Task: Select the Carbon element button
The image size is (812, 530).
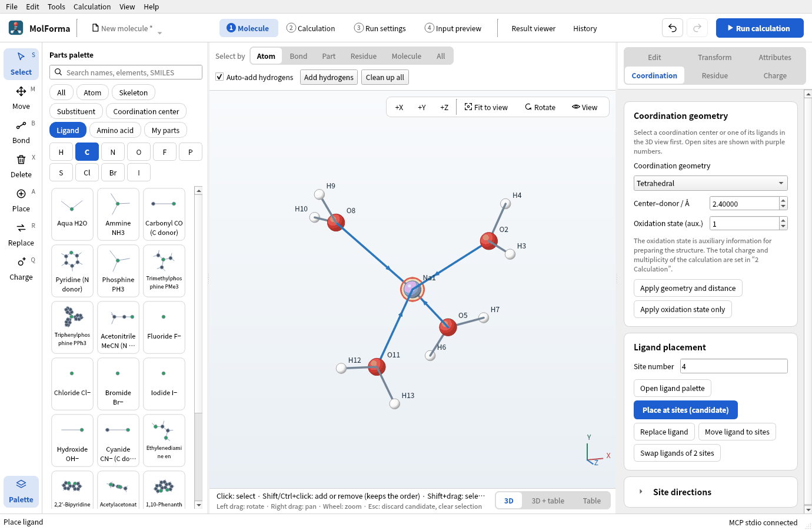Action: point(87,152)
